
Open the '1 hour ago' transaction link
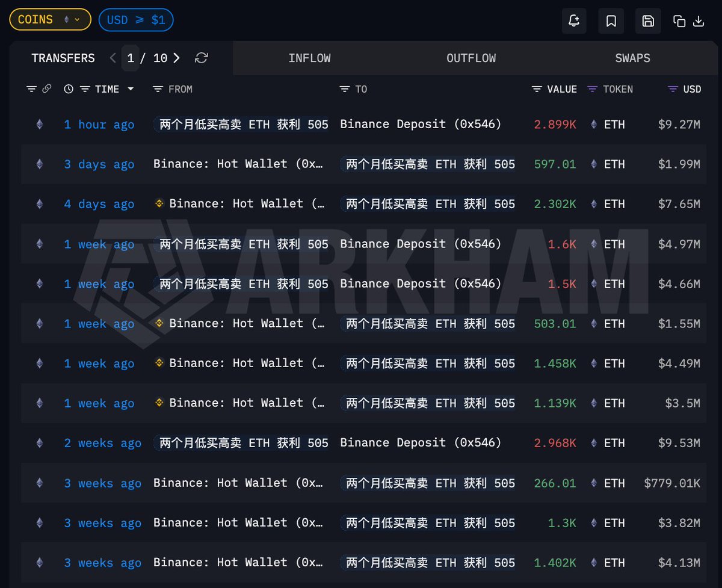click(x=99, y=125)
